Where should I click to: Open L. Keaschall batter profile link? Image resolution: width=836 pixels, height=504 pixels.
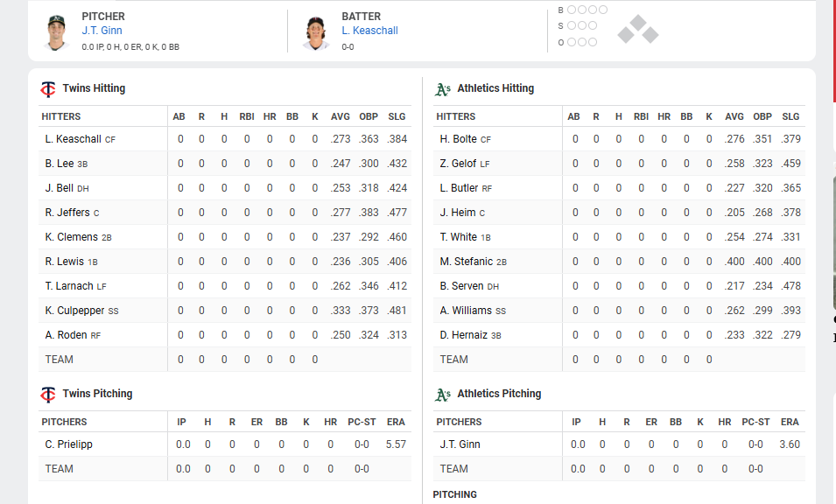[369, 31]
